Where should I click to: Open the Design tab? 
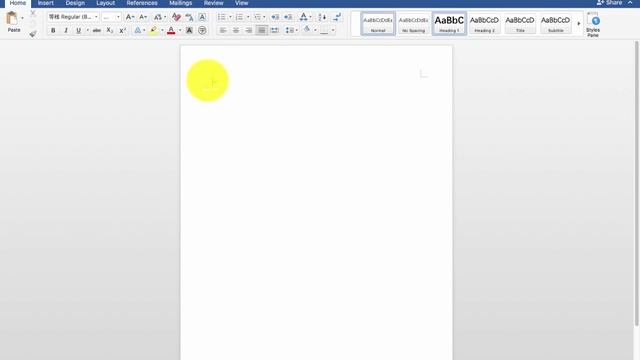(x=75, y=3)
